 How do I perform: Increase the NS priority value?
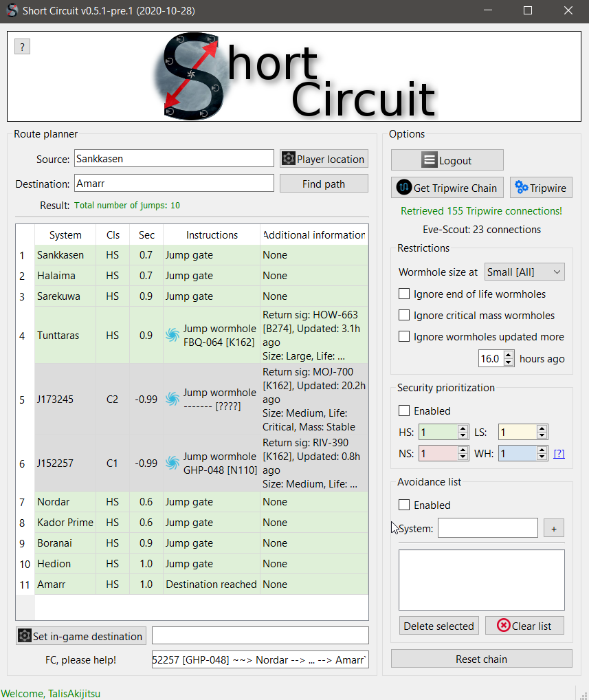(463, 450)
